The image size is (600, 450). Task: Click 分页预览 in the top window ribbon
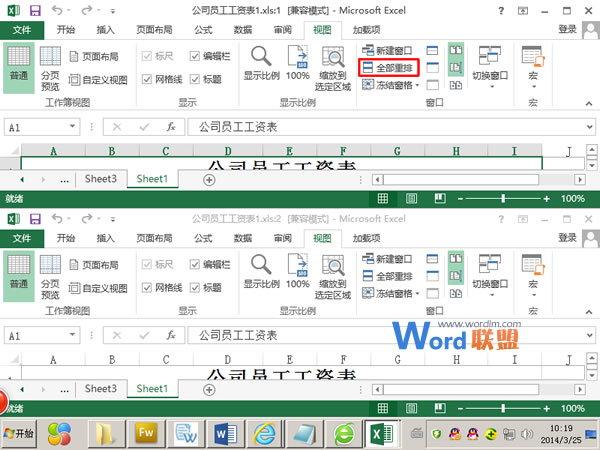(x=49, y=67)
